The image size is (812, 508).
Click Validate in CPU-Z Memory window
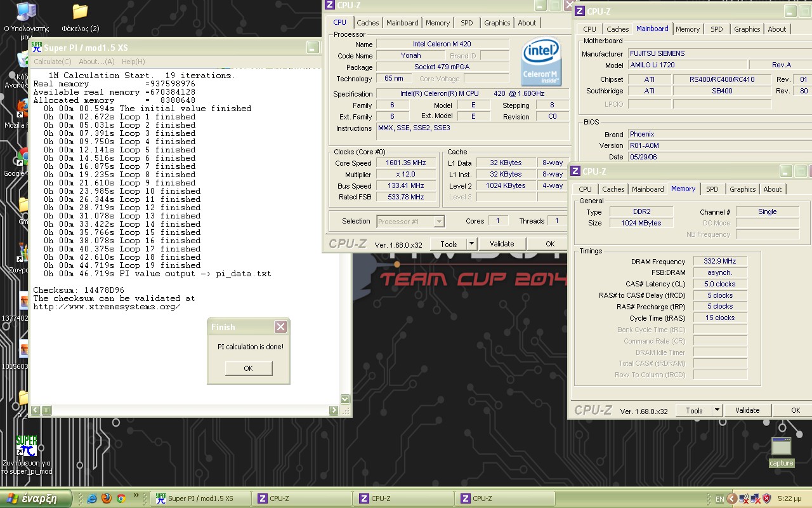747,410
